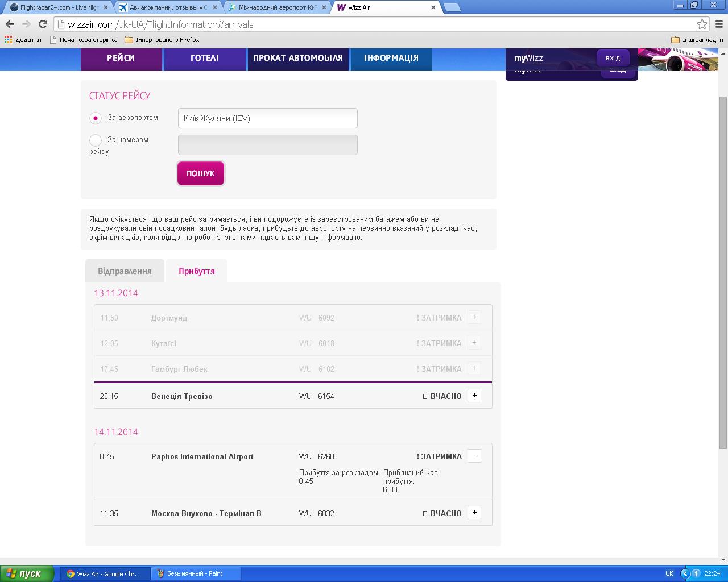Expand details for Москва Внуково flight
The height and width of the screenshot is (582, 728).
[x=474, y=513]
